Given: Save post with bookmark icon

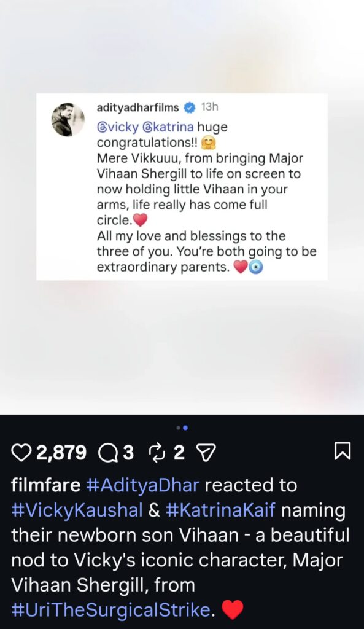Looking at the screenshot, I should point(343,450).
